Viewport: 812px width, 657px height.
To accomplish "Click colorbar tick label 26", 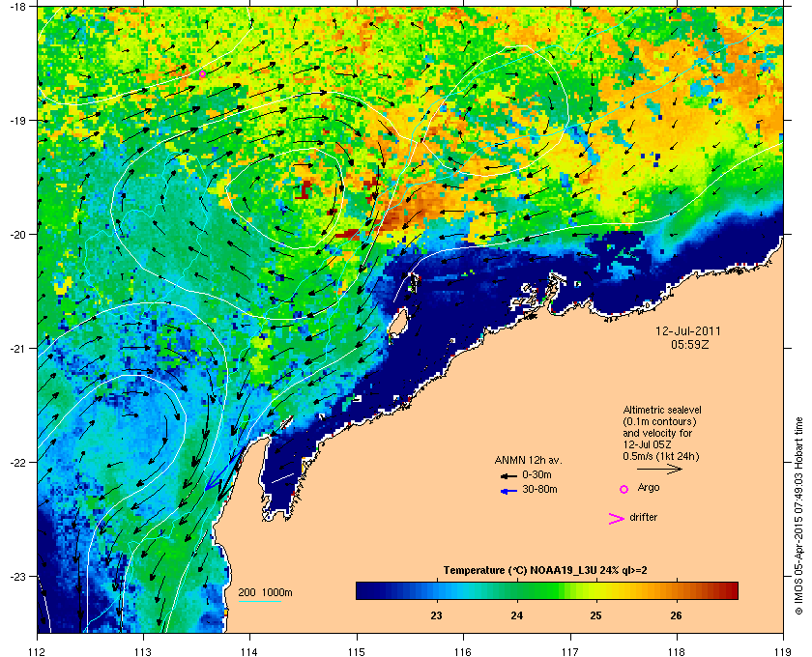I will pyautogui.click(x=676, y=615).
